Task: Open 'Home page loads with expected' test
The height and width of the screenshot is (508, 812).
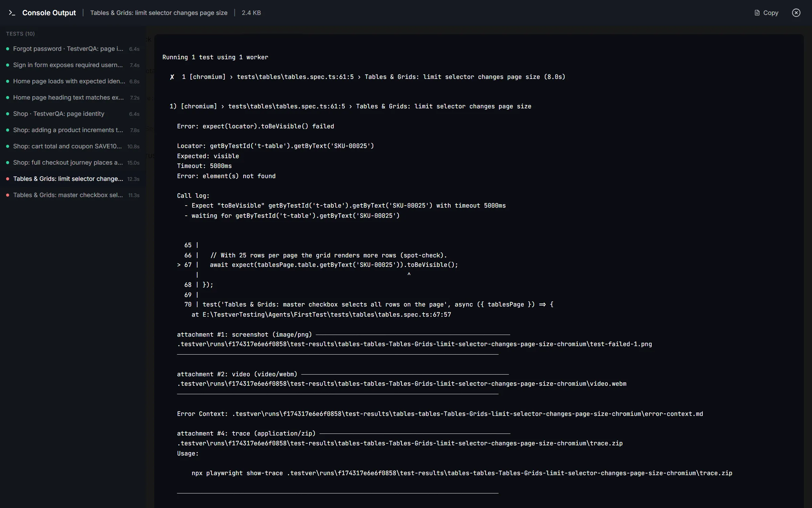Action: click(x=73, y=81)
